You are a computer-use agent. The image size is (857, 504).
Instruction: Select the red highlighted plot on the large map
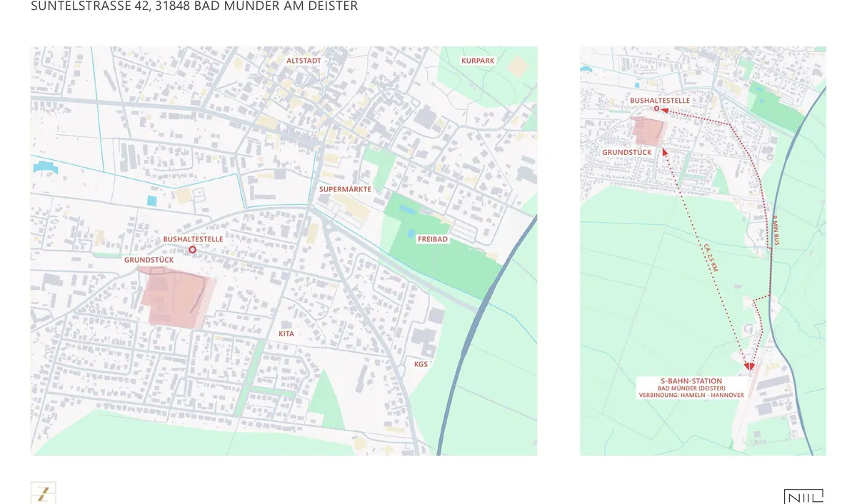[x=177, y=299]
